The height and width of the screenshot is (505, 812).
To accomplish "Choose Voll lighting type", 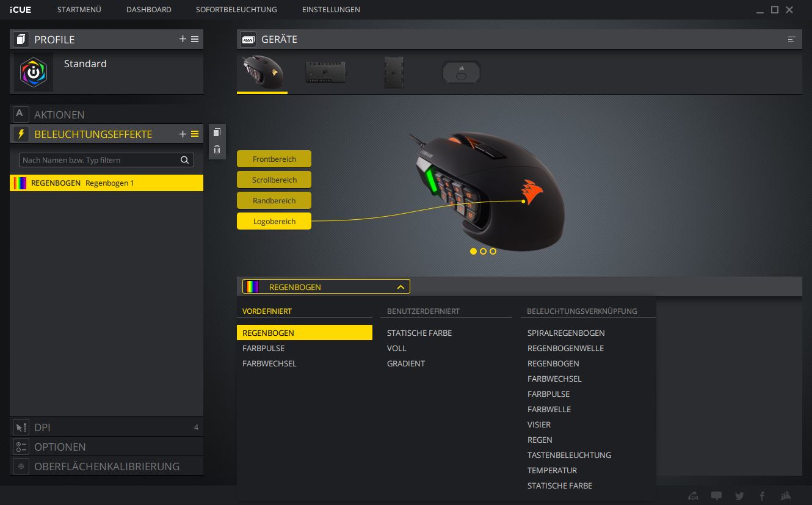I will pos(397,348).
